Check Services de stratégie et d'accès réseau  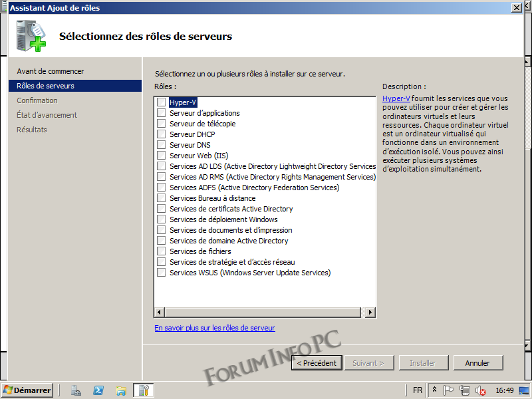[162, 261]
